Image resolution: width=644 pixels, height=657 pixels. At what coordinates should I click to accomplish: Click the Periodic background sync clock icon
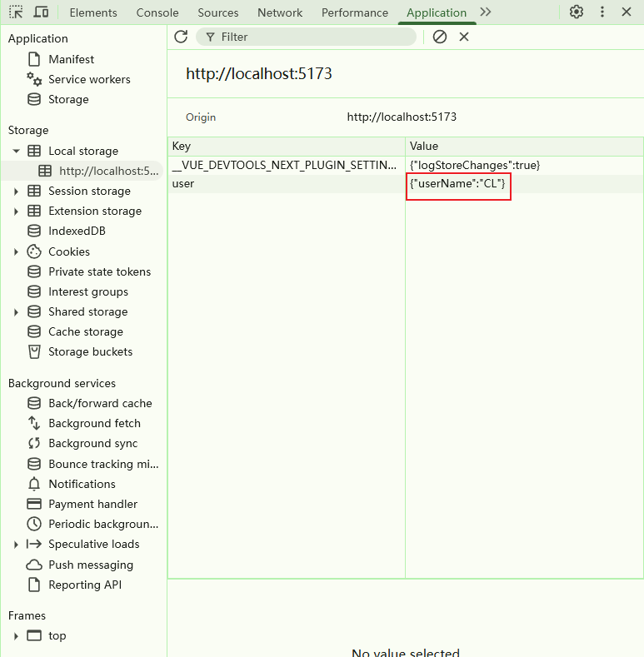point(34,524)
